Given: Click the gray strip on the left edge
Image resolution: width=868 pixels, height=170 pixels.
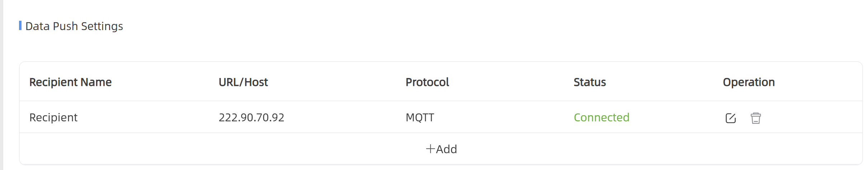Looking at the screenshot, I should [1, 86].
